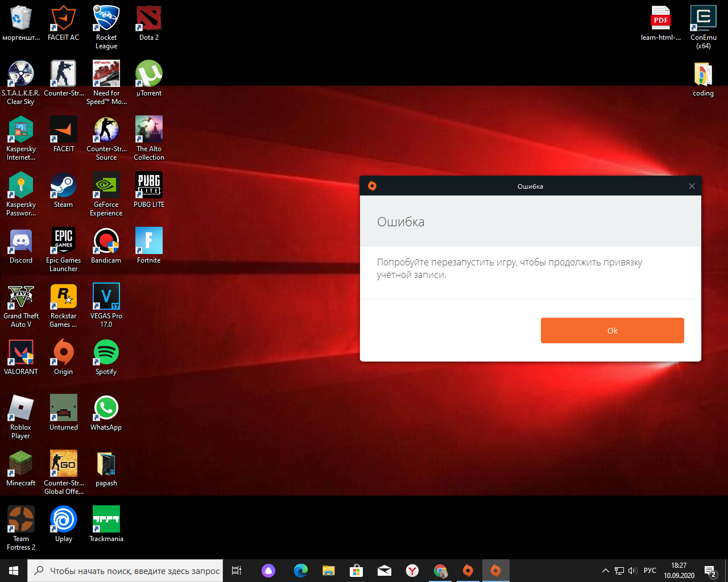
Task: Select the Minecraft desktop icon
Action: 21,469
